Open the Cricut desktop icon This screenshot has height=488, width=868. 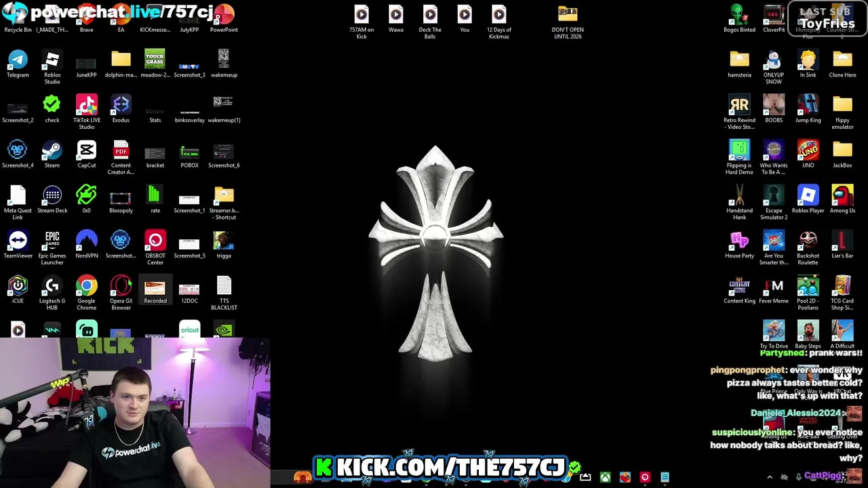point(189,329)
